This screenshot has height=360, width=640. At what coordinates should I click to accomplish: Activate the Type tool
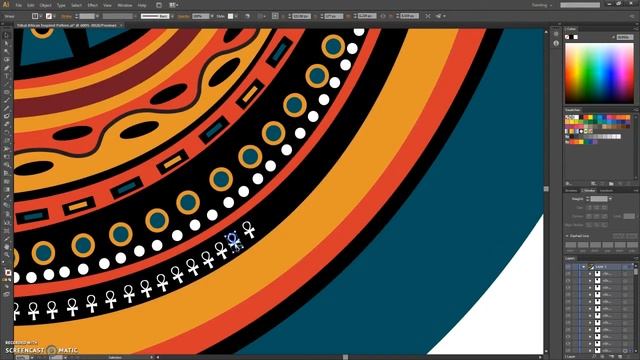pos(6,76)
